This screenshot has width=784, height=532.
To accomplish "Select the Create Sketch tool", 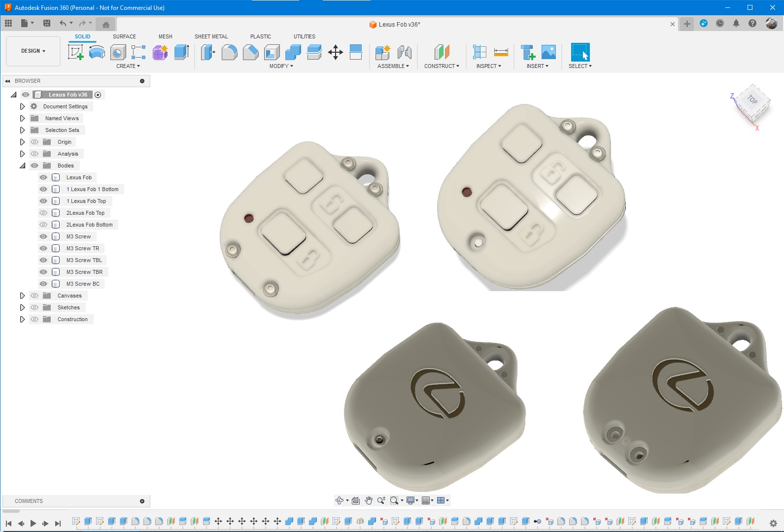I will click(75, 52).
